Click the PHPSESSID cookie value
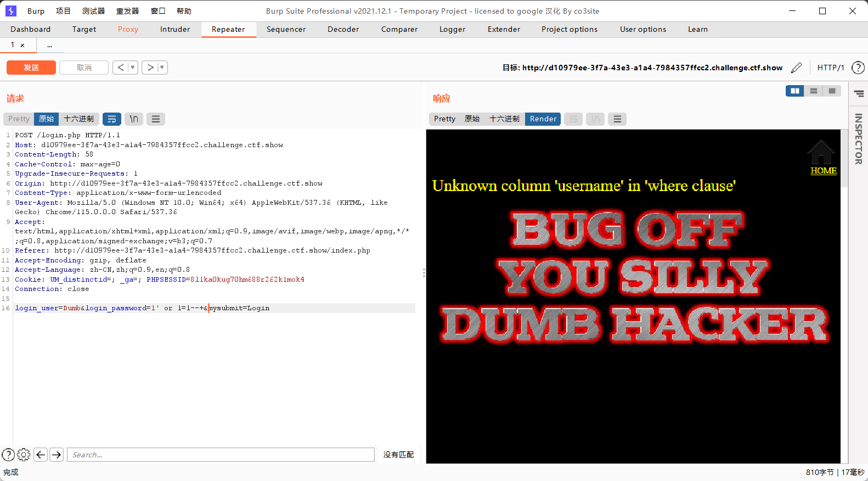 (247, 279)
